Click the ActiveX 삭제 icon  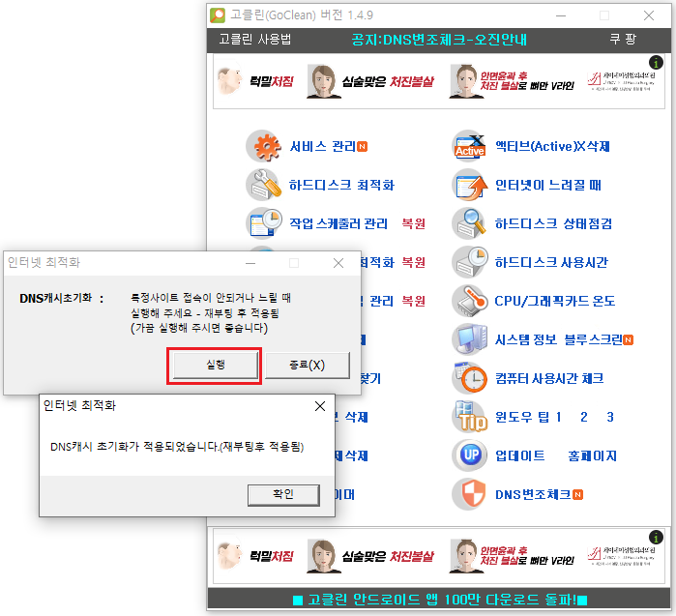pyautogui.click(x=470, y=146)
